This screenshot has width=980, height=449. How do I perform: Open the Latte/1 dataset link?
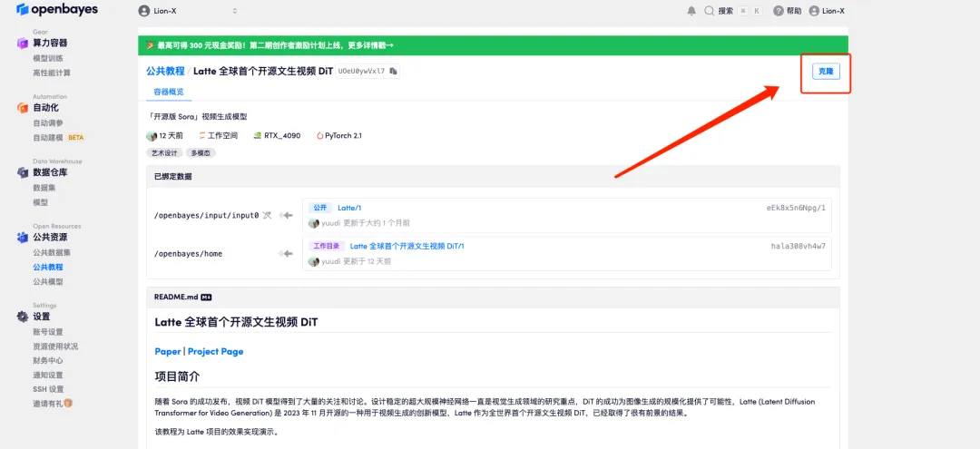point(349,208)
